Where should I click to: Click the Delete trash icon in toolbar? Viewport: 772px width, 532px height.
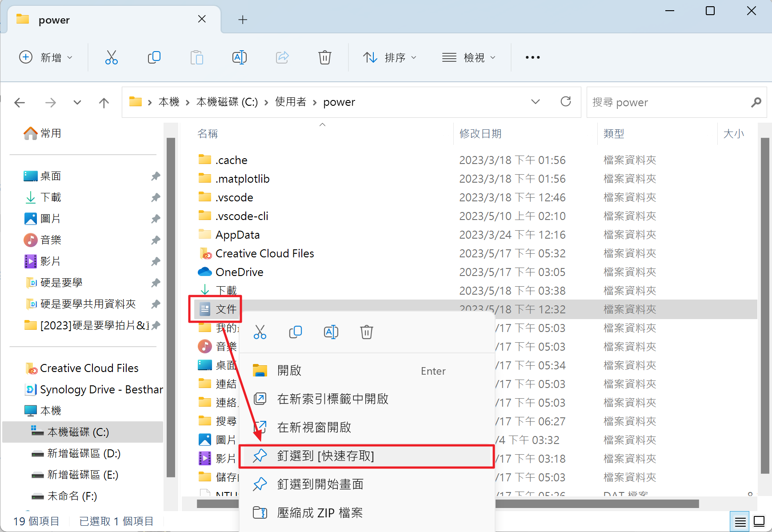pyautogui.click(x=324, y=57)
